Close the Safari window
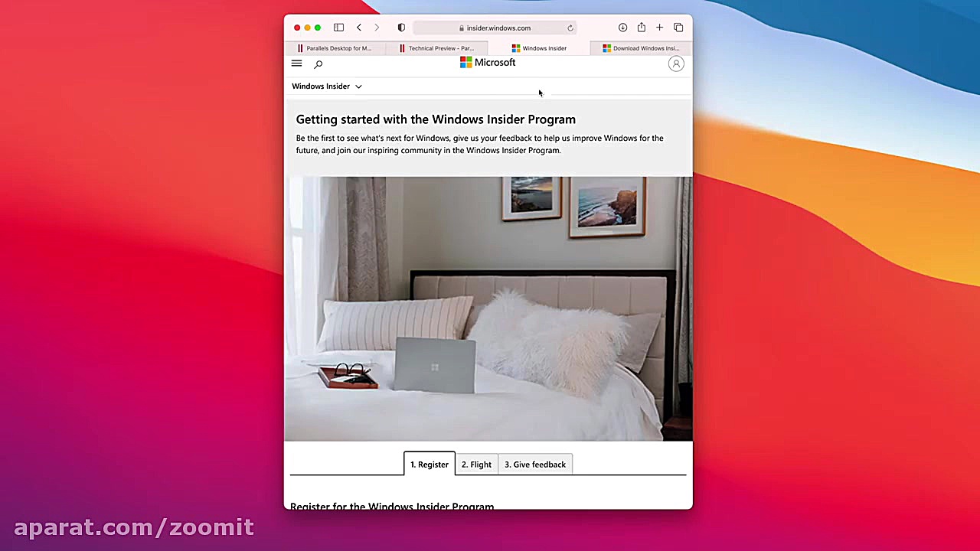The width and height of the screenshot is (980, 551). coord(297,28)
